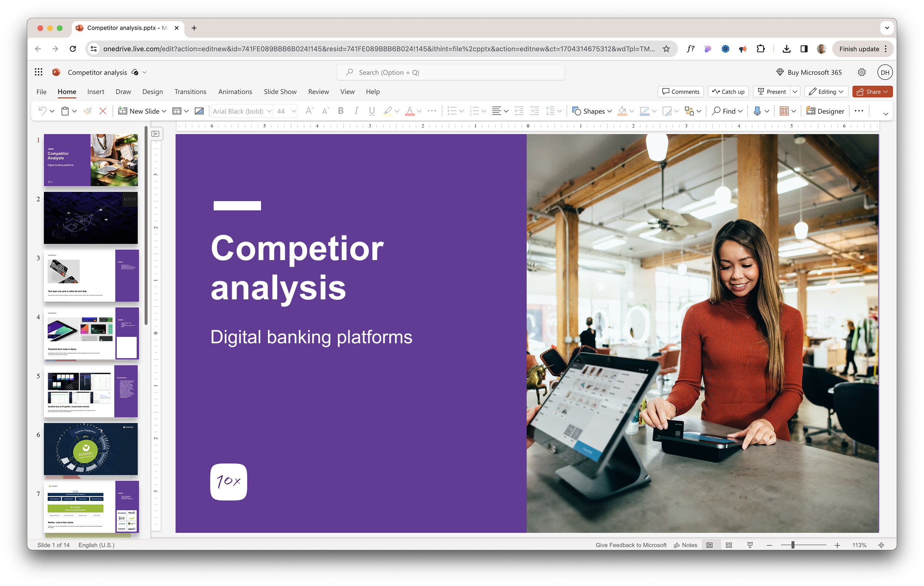This screenshot has width=924, height=586.
Task: Click the Fit slide to window icon
Action: click(x=881, y=545)
